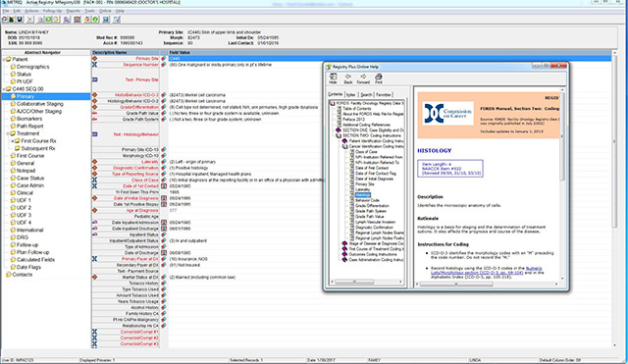Click the calendar icon next to Date of 1st Contact
The image size is (628, 364).
pyautogui.click(x=164, y=186)
